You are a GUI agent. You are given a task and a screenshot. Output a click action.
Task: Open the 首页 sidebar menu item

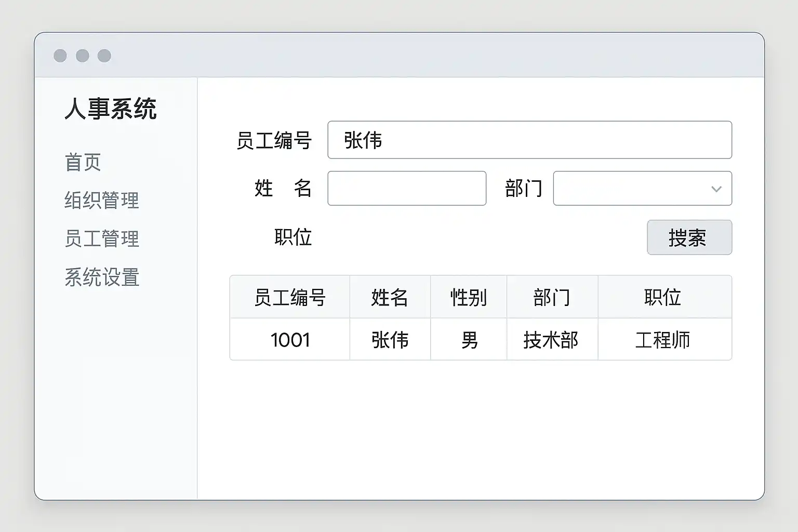(x=83, y=162)
